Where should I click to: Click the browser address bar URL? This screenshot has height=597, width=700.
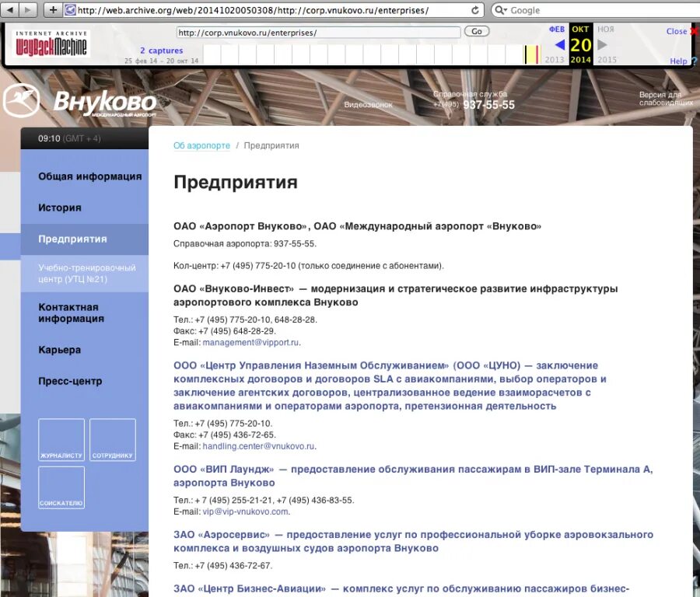[253, 10]
